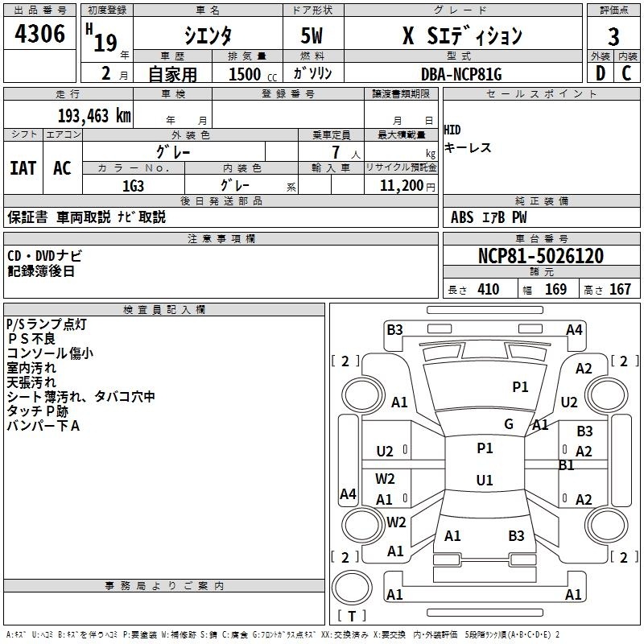Select the セールスポイント header
The height and width of the screenshot is (644, 644).
tap(542, 94)
